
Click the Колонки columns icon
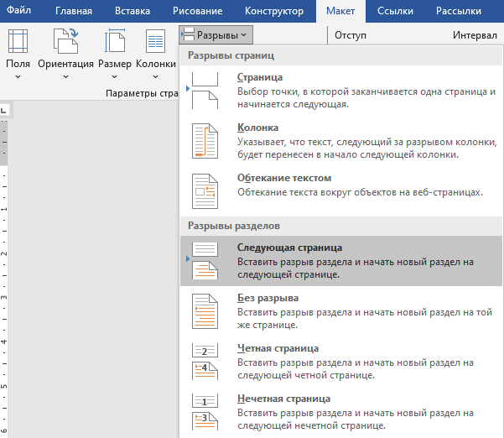click(156, 41)
